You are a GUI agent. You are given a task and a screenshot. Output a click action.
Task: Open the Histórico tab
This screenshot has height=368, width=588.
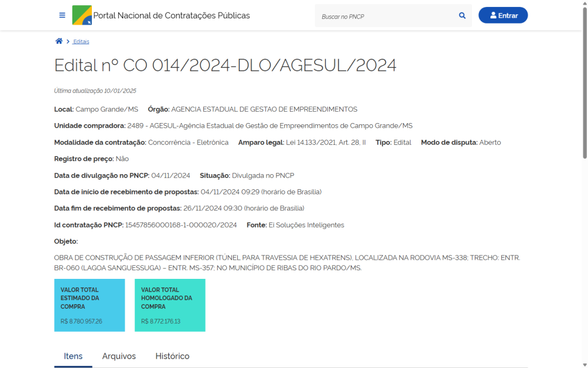pos(172,356)
